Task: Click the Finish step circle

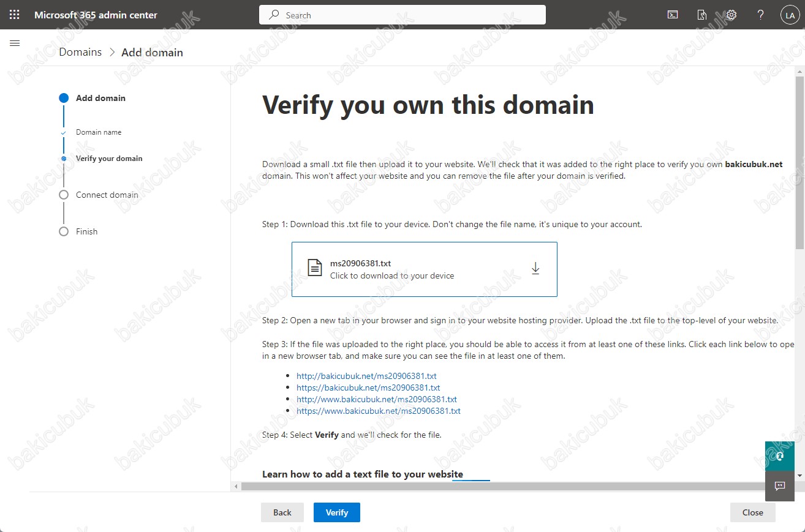Action: point(64,231)
